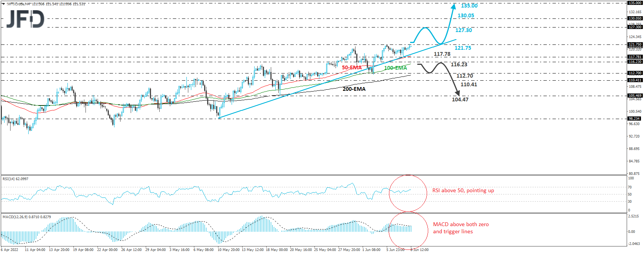The height and width of the screenshot is (254, 644).
Task: Click the 92.720 price scale value
Action: (x=634, y=136)
